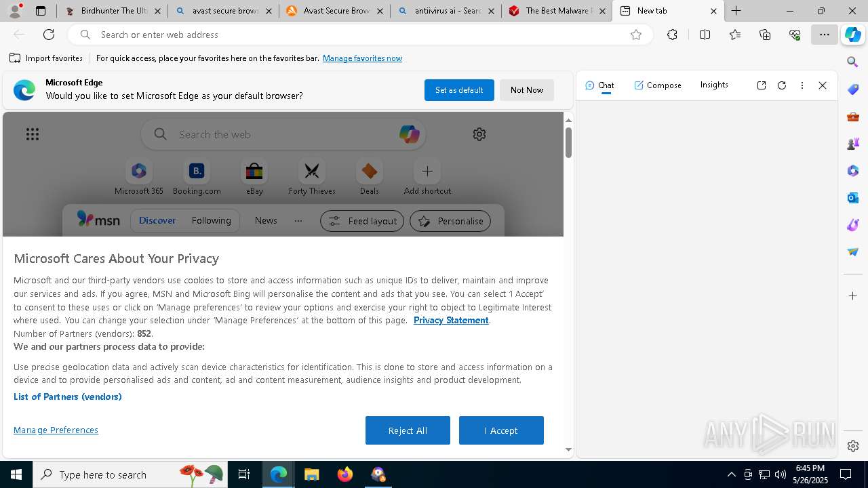The height and width of the screenshot is (488, 868).
Task: Click Set as default button
Action: [459, 90]
